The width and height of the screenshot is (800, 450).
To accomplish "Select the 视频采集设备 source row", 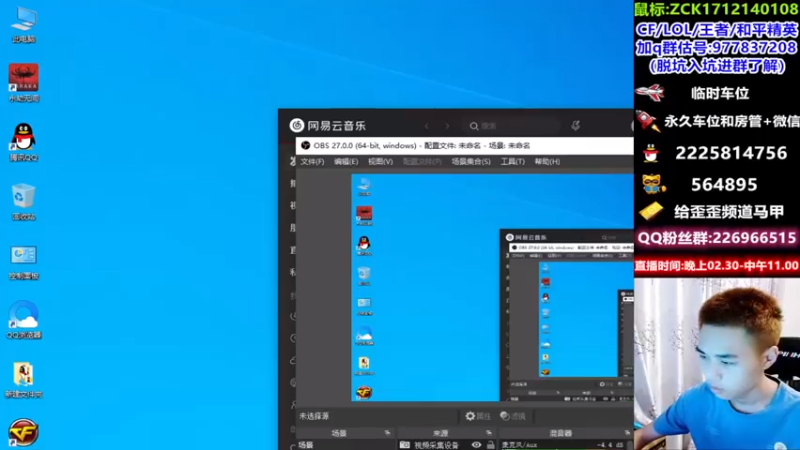I will [x=448, y=445].
